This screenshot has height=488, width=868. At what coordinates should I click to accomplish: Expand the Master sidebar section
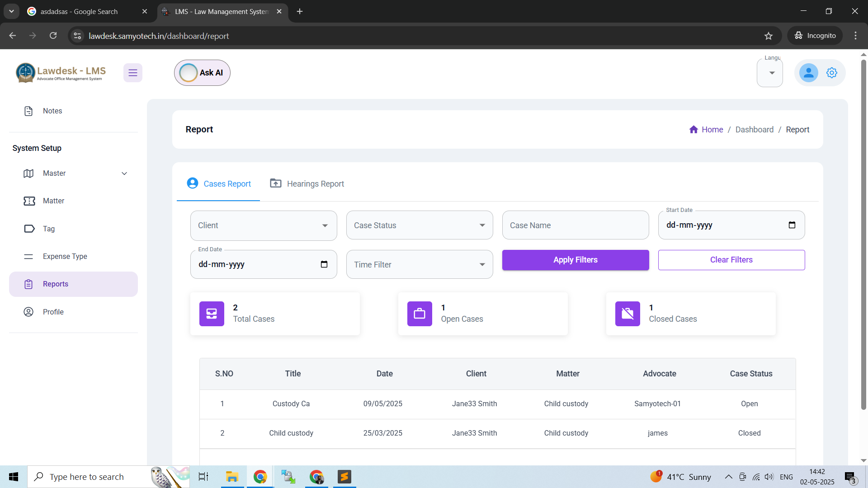(124, 173)
